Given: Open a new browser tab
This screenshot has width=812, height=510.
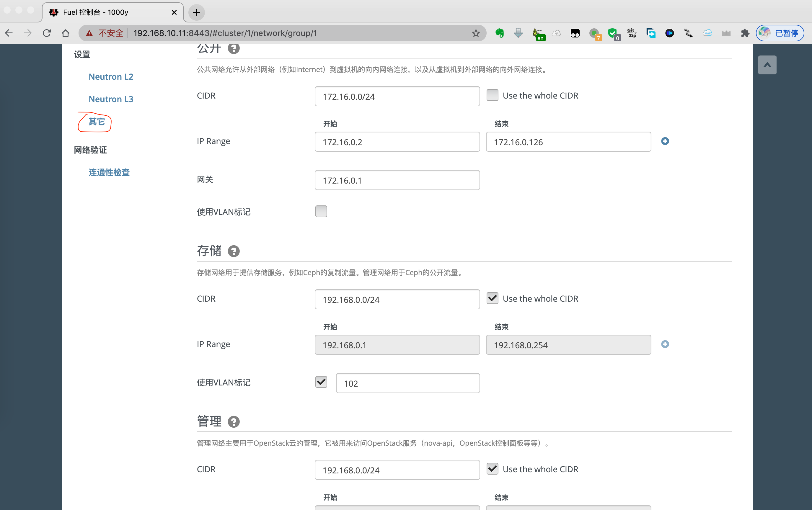Looking at the screenshot, I should 197,12.
